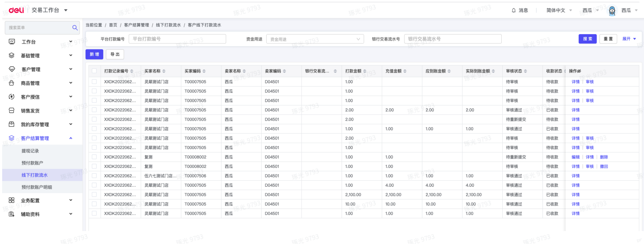The height and width of the screenshot is (244, 644).
Task: Click the 导出 button
Action: click(x=115, y=54)
